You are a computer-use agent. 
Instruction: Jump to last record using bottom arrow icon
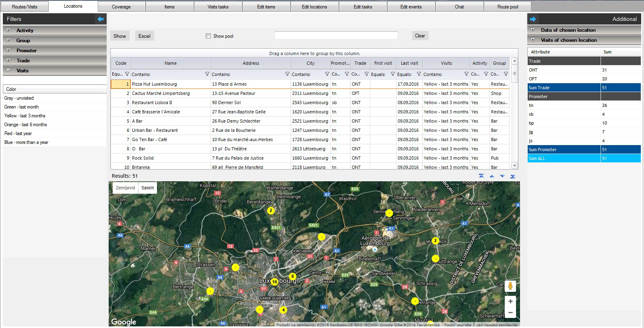[x=513, y=176]
